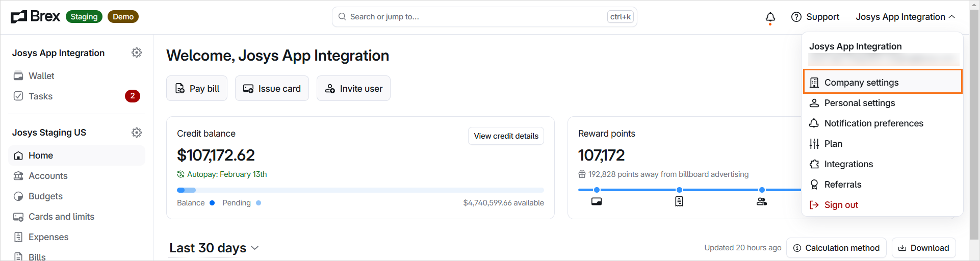Collapse the Josys App Integration account menu
Screen dimensions: 980x261
[906, 17]
